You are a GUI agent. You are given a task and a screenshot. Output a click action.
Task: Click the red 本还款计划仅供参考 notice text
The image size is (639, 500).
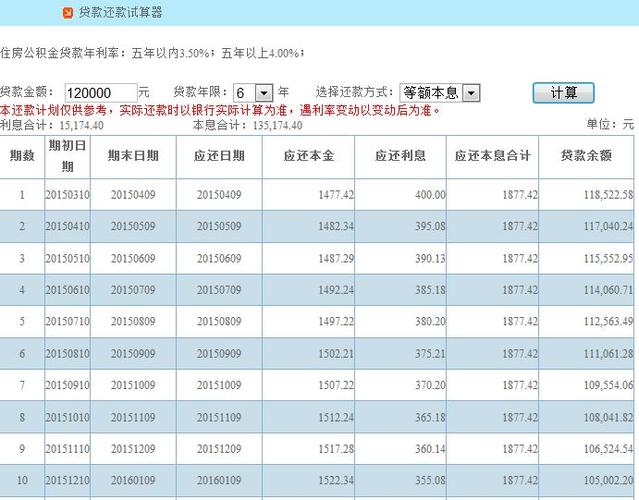(x=220, y=110)
